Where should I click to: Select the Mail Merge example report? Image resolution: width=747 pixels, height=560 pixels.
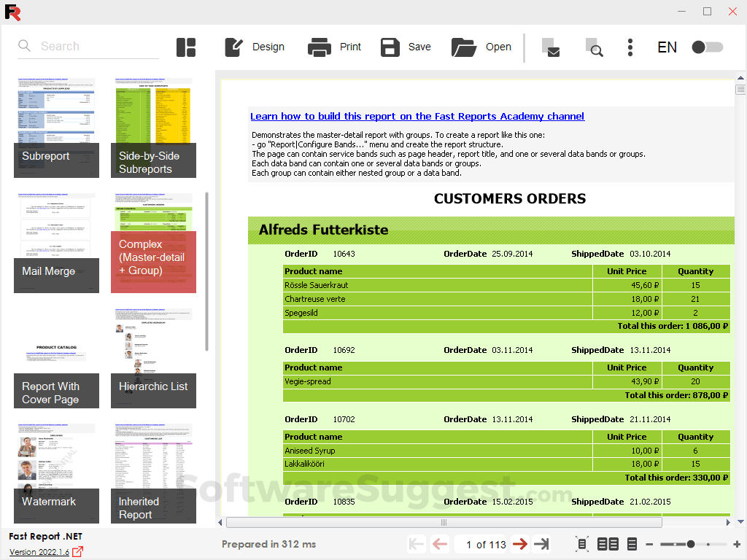click(x=56, y=241)
